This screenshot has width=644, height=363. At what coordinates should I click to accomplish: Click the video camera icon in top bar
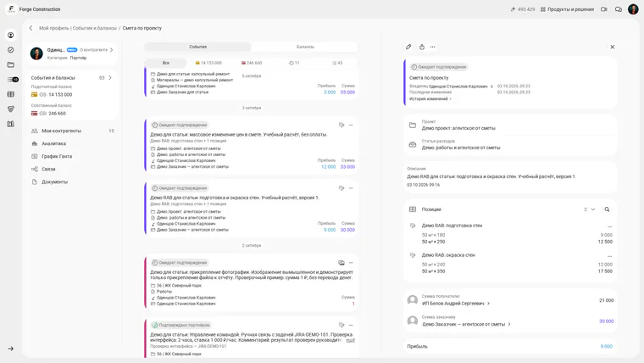[x=603, y=9]
